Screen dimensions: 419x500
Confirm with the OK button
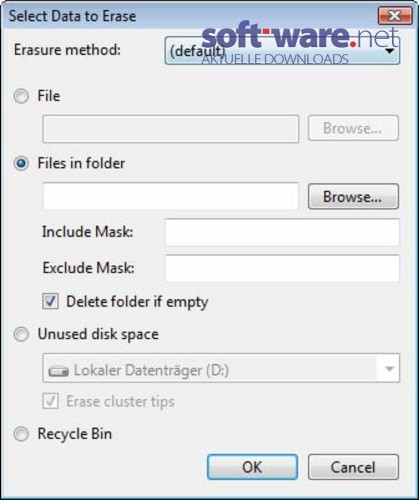click(x=252, y=467)
